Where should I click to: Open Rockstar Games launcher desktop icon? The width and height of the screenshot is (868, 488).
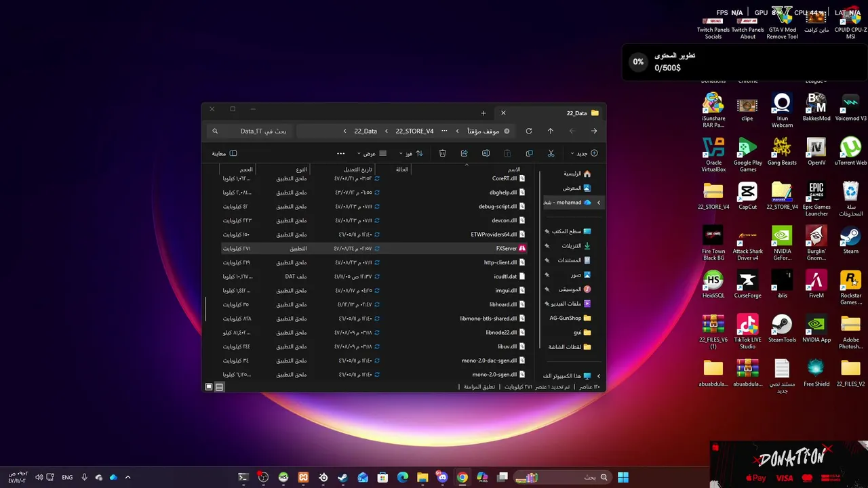pyautogui.click(x=850, y=287)
